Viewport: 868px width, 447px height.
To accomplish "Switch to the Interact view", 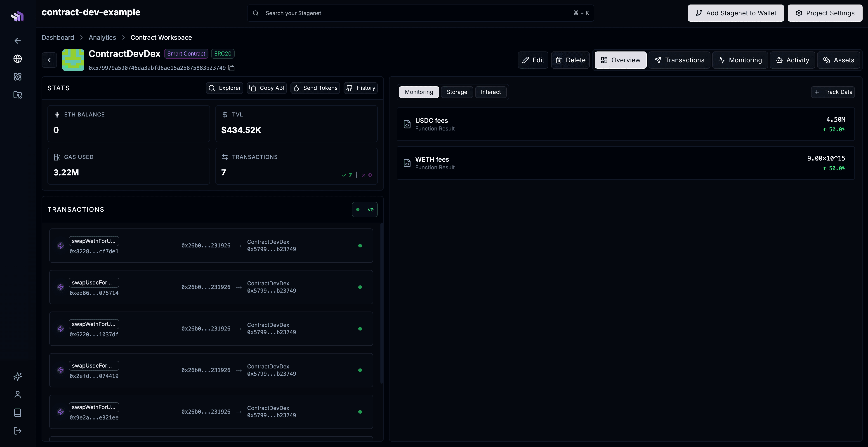I will point(491,92).
